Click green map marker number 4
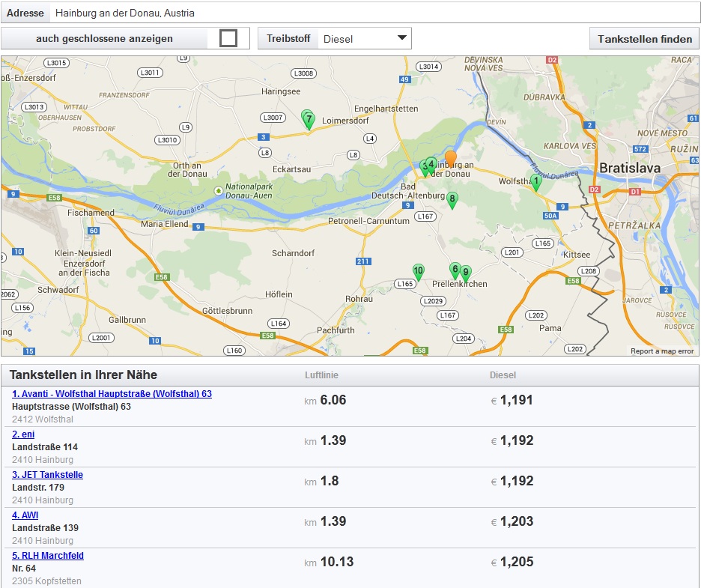 [x=432, y=164]
